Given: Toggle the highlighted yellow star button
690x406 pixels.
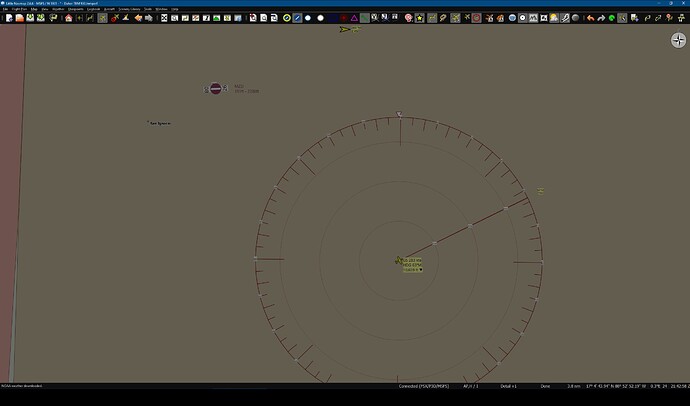Looking at the screenshot, I should click(419, 18).
